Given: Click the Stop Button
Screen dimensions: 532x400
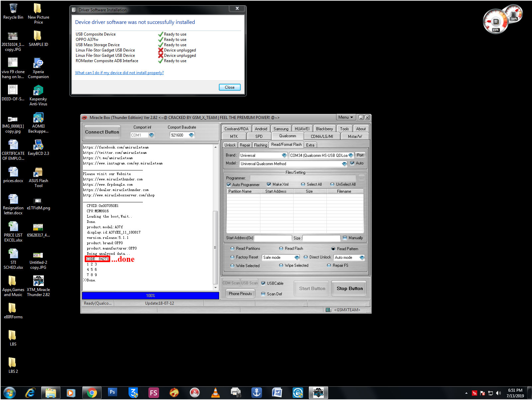Looking at the screenshot, I should point(350,288).
